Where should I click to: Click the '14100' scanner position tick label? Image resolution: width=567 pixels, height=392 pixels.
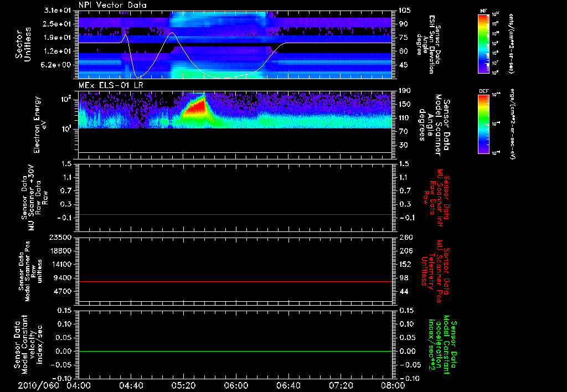point(61,264)
